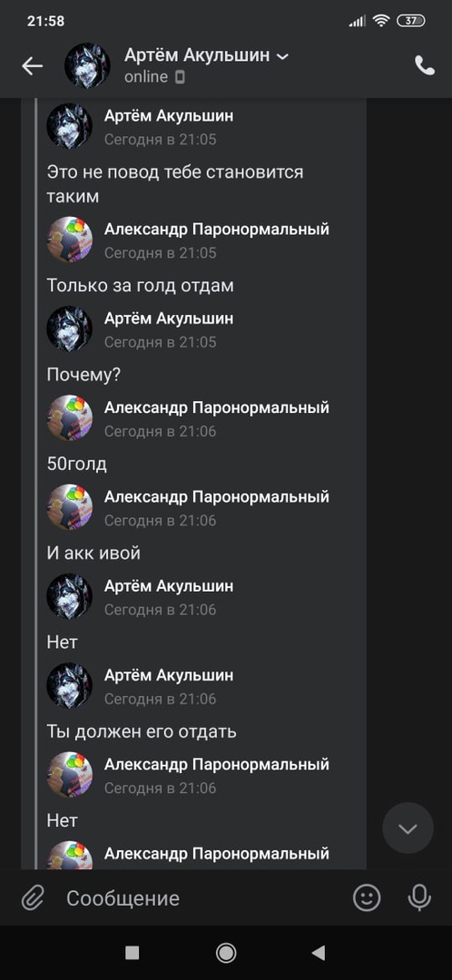Start a voice call with the phone icon
This screenshot has height=980, width=452.
coord(425,65)
